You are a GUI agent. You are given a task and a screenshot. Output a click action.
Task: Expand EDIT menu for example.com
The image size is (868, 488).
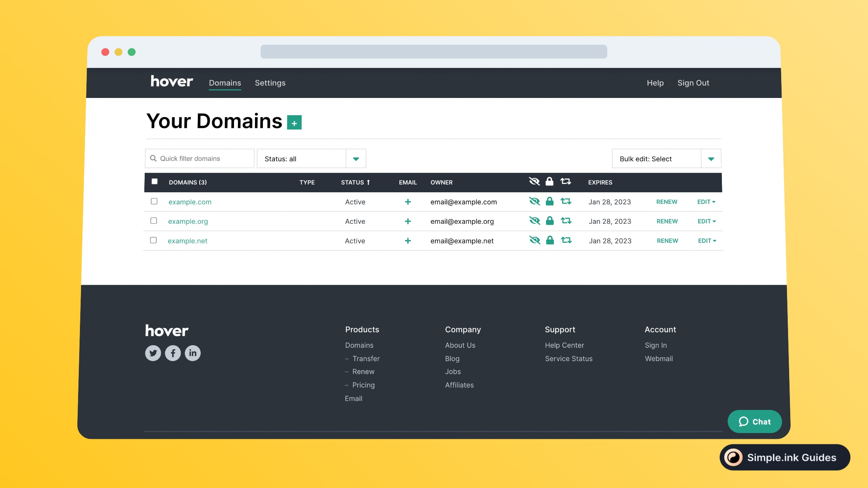tap(706, 202)
